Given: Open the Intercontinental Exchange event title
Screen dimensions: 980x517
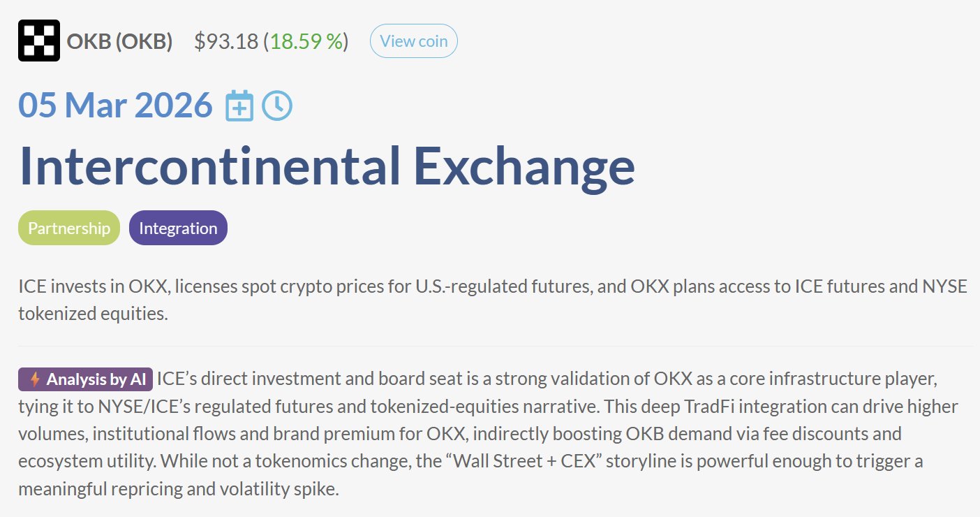Looking at the screenshot, I should point(327,166).
